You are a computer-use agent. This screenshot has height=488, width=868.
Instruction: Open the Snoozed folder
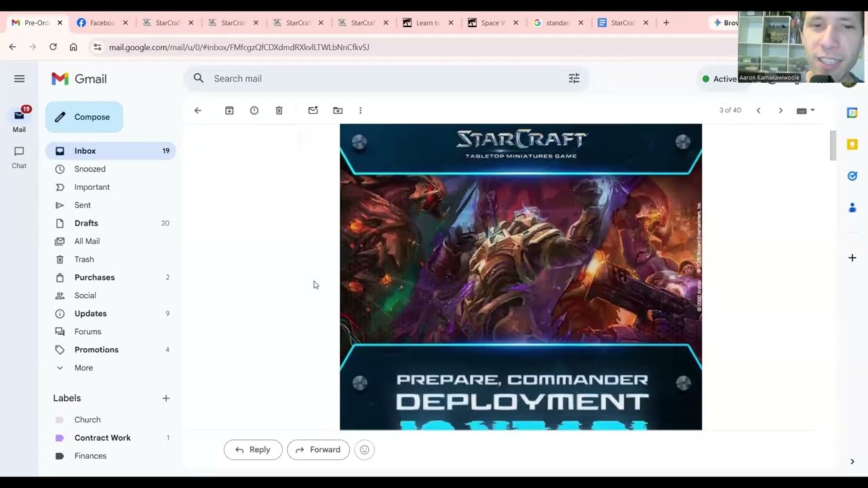pos(111,169)
